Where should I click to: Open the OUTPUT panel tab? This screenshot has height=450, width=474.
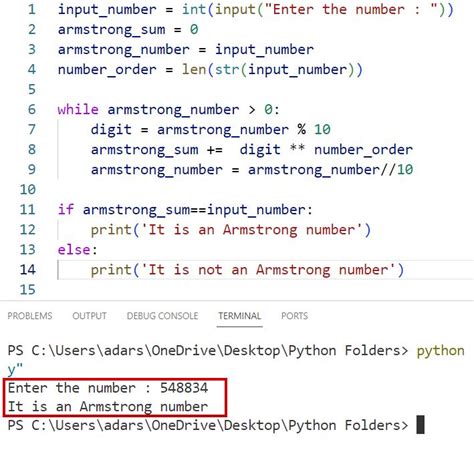point(89,316)
